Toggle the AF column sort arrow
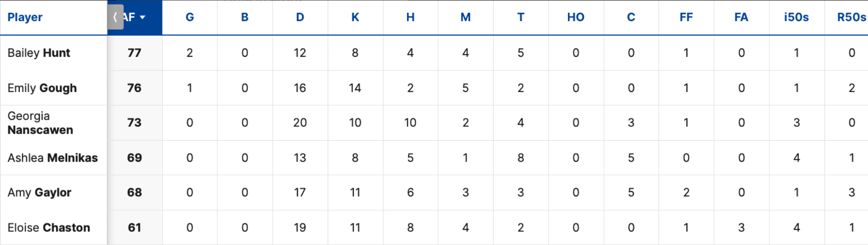This screenshot has height=245, width=868. [143, 17]
